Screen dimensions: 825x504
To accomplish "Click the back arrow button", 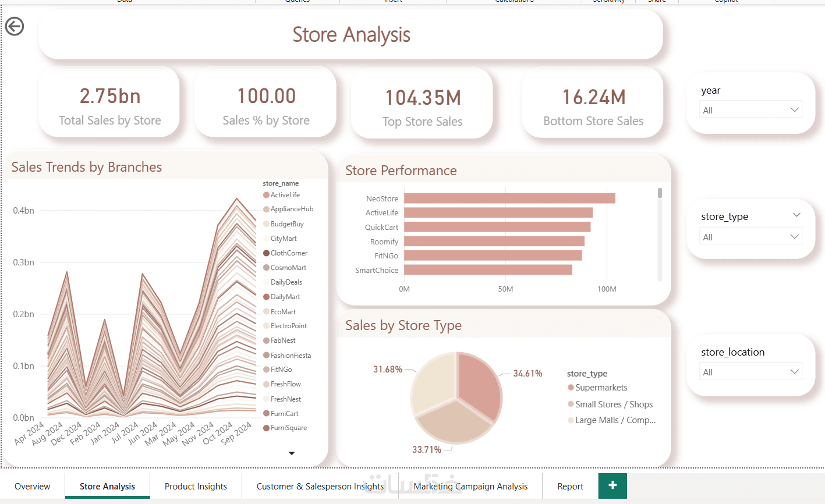I will coord(15,26).
